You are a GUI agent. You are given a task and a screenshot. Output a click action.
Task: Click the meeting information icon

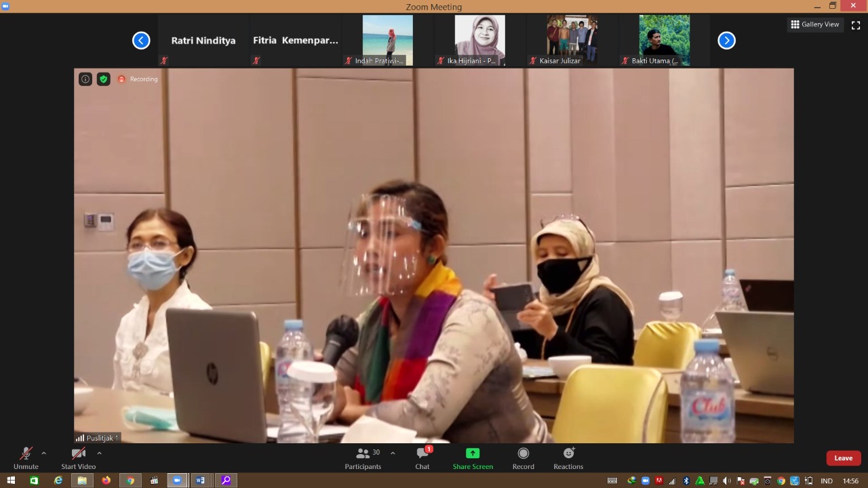pyautogui.click(x=85, y=79)
